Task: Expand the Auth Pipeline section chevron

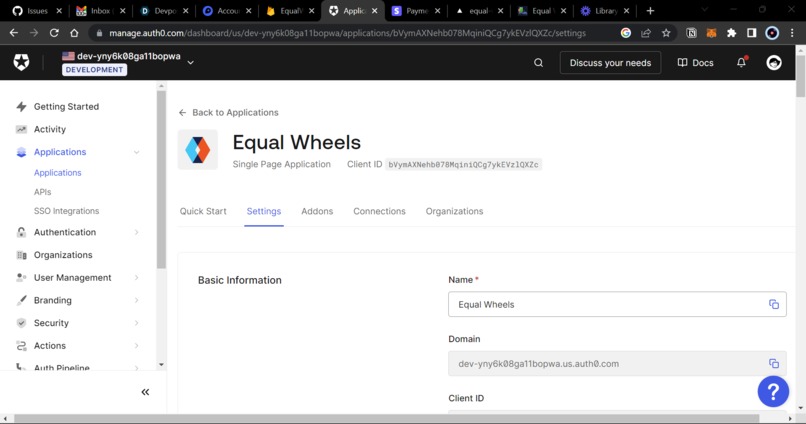Action: (x=136, y=368)
